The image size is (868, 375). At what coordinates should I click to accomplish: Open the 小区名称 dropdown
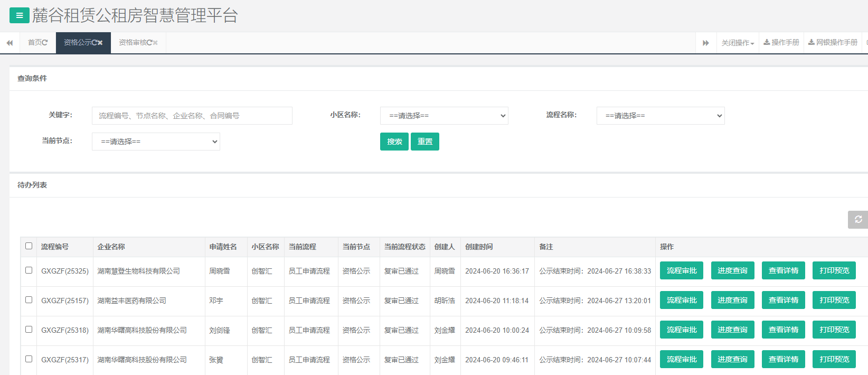click(x=444, y=116)
